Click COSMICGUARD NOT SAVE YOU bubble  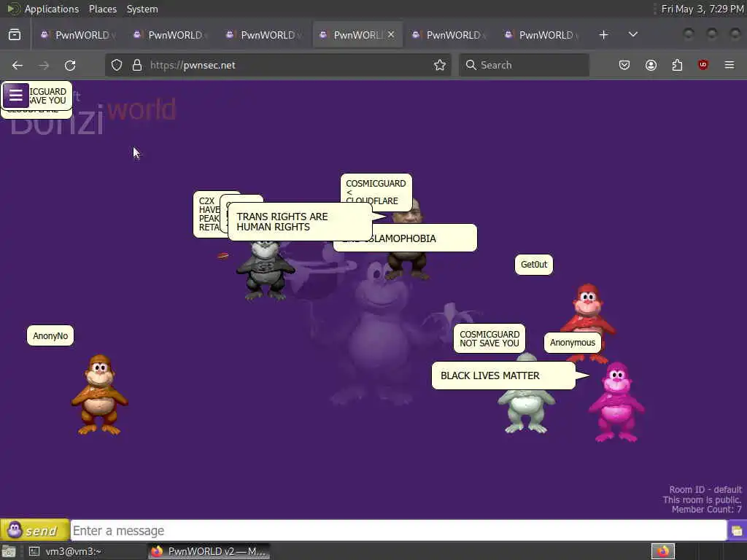tap(489, 338)
